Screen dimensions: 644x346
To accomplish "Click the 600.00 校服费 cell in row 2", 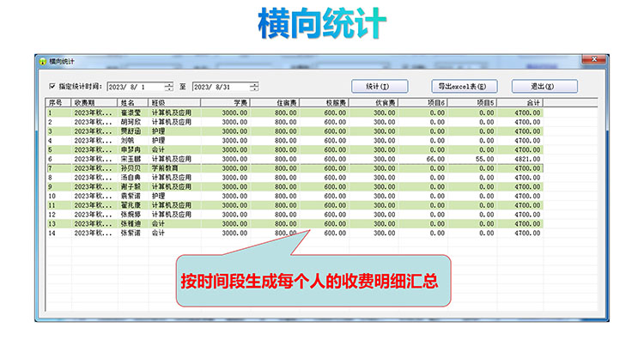I will point(335,122).
